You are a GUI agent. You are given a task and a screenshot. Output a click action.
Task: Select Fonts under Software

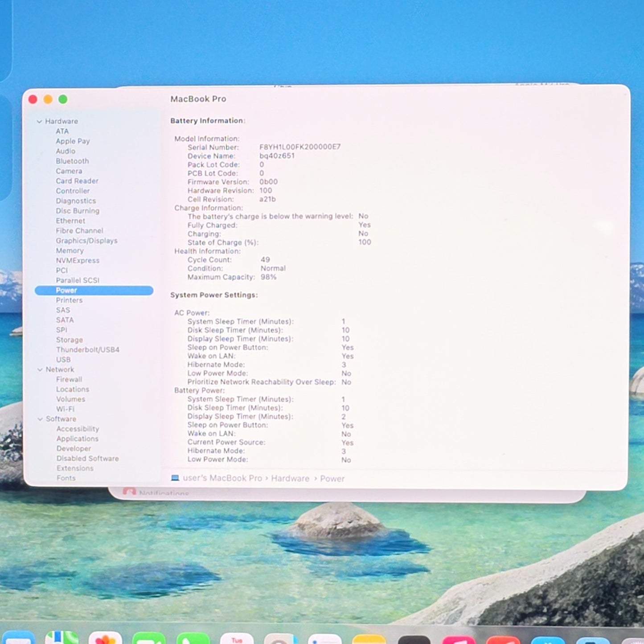(x=66, y=478)
